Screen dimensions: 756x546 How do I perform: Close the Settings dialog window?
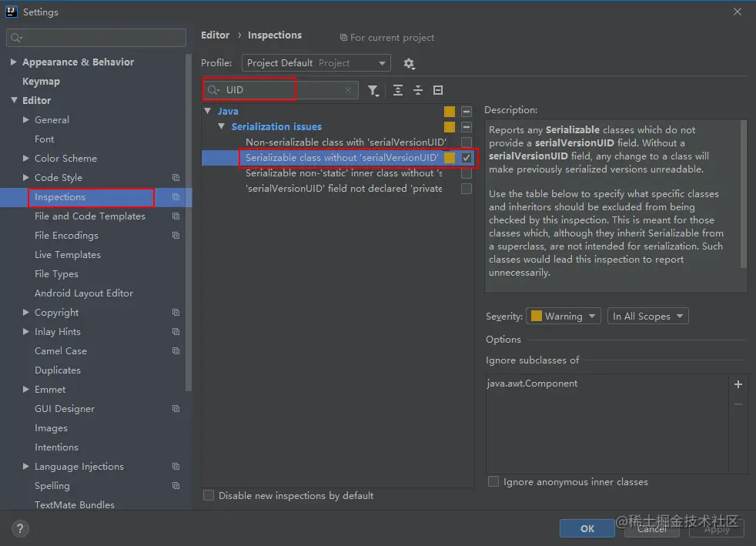(738, 12)
